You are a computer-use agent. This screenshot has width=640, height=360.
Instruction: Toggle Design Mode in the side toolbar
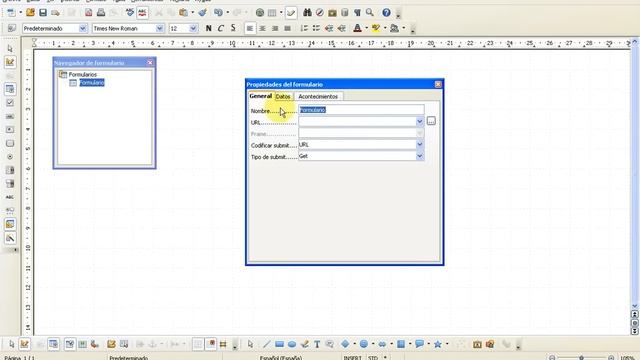tap(10, 62)
